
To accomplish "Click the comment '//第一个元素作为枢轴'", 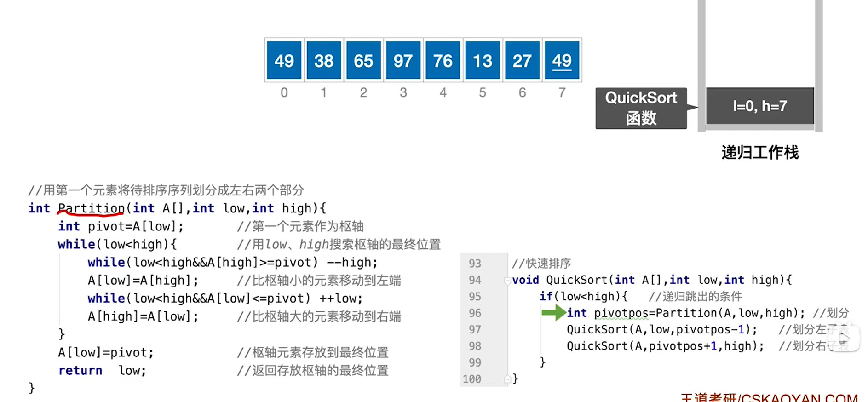I will [x=300, y=226].
